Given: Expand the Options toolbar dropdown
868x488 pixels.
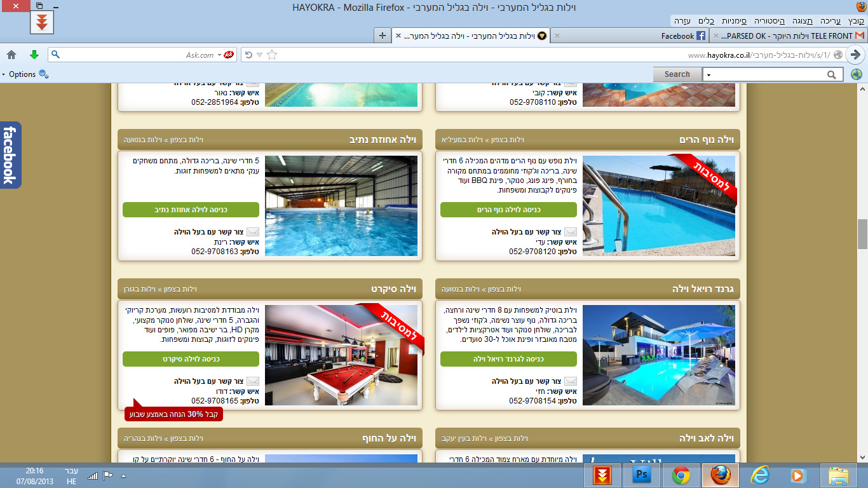Looking at the screenshot, I should pos(25,74).
